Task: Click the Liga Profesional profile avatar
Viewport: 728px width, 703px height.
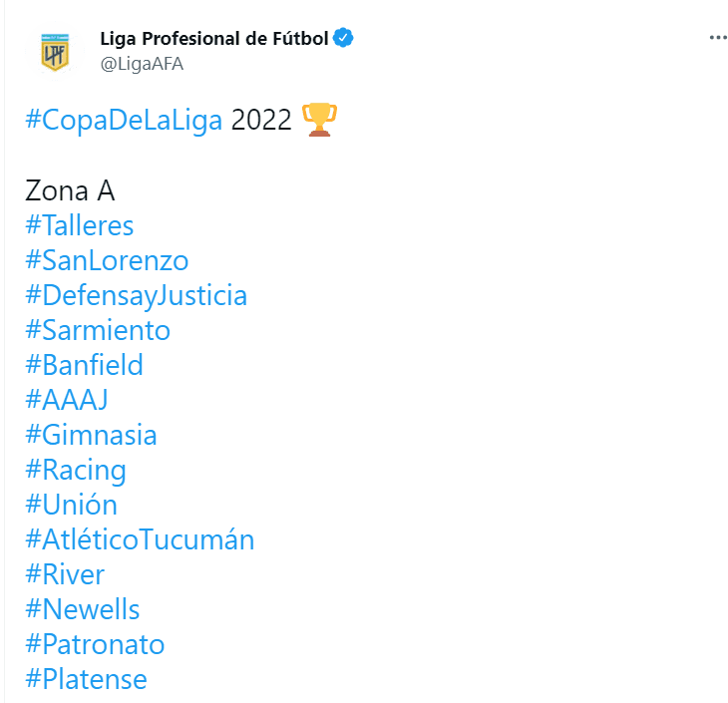Action: pos(55,51)
